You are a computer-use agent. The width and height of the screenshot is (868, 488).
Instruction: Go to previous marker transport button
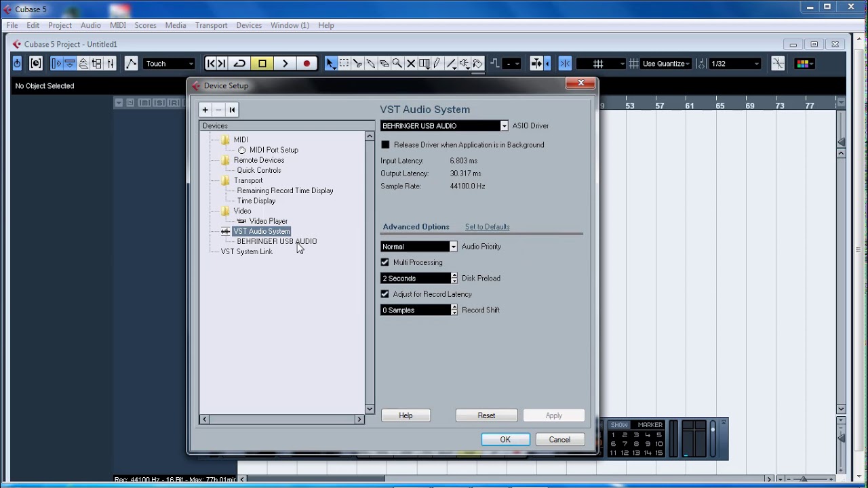pyautogui.click(x=211, y=64)
